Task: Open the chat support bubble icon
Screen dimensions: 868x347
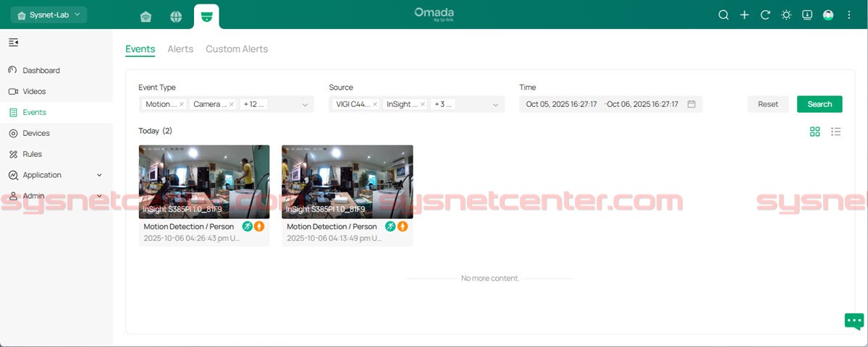Action: (854, 320)
